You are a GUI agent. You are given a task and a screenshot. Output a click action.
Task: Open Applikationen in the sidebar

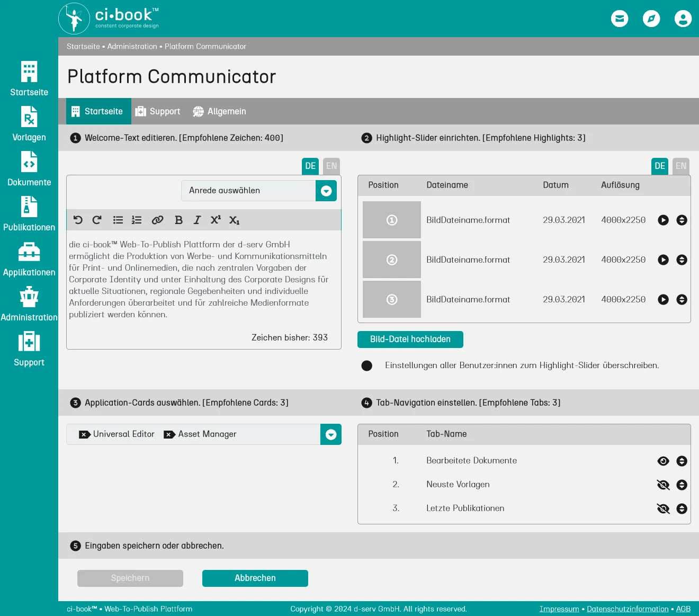[x=29, y=259]
